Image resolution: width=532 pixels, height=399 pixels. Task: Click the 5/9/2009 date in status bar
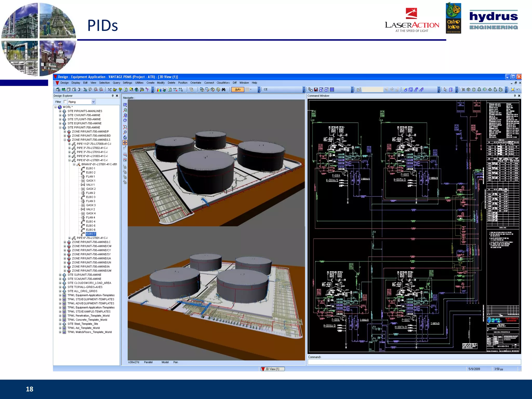(x=474, y=369)
